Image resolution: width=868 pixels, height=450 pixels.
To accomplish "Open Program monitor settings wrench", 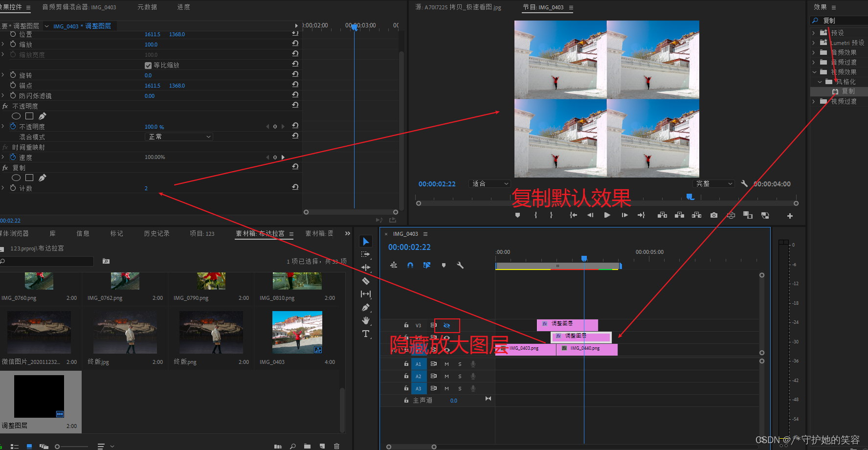I will coord(744,183).
